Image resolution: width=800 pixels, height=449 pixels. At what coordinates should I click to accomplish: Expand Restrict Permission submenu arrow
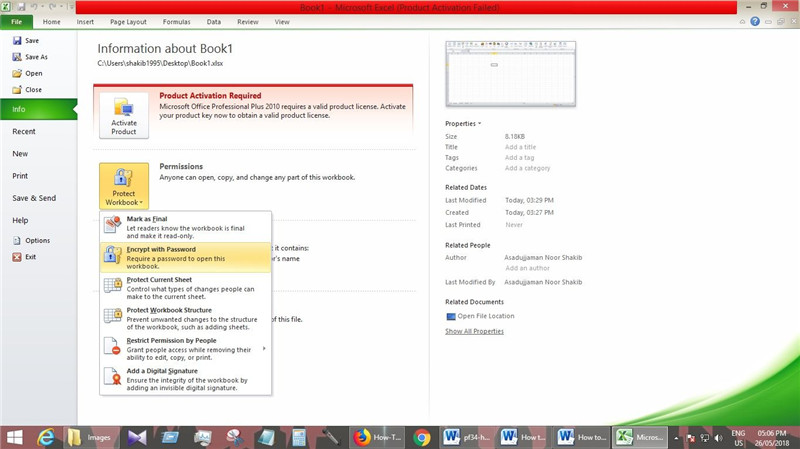[x=264, y=348]
